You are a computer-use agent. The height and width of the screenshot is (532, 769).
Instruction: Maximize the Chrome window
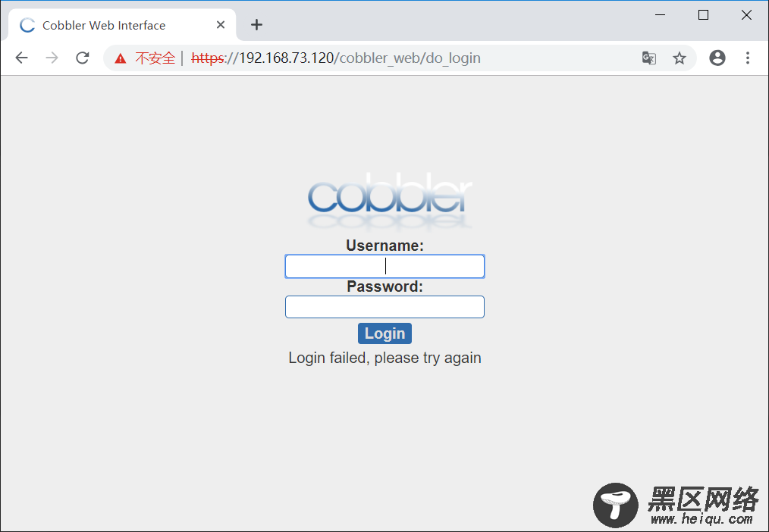(703, 15)
